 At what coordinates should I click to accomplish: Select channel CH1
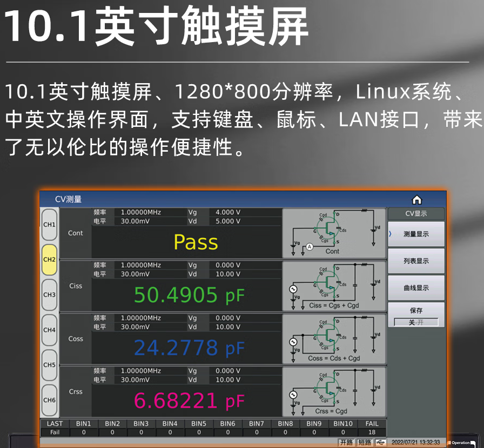pos(49,225)
